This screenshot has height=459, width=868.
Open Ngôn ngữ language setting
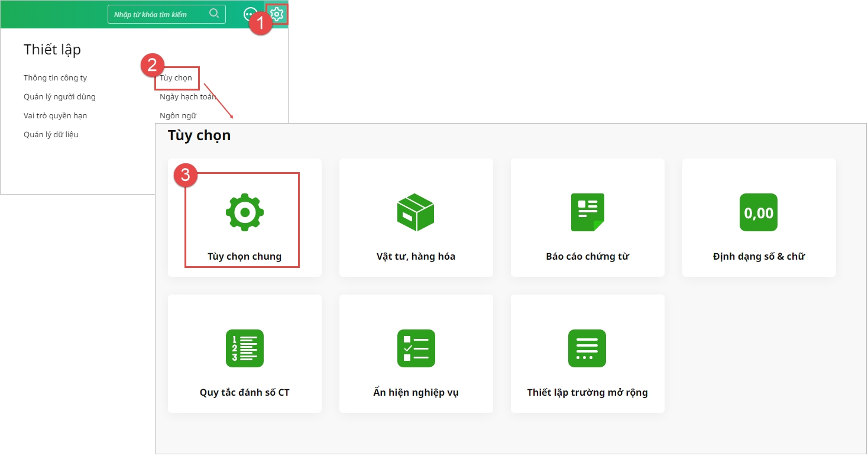tap(178, 116)
